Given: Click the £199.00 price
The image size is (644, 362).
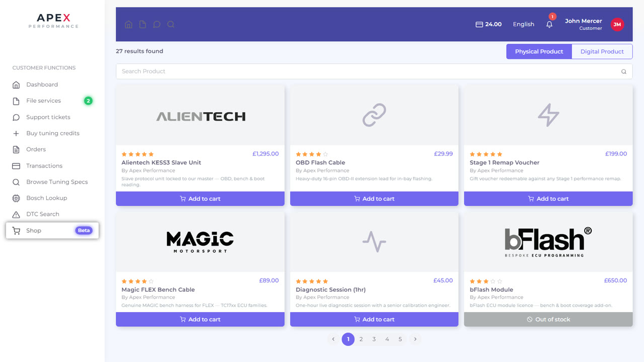Looking at the screenshot, I should click(x=616, y=154).
